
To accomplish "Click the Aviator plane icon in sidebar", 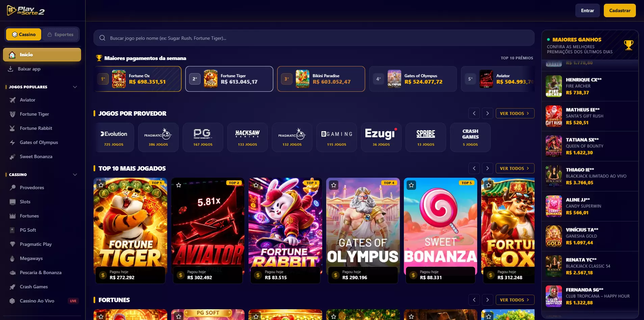I will coord(12,100).
